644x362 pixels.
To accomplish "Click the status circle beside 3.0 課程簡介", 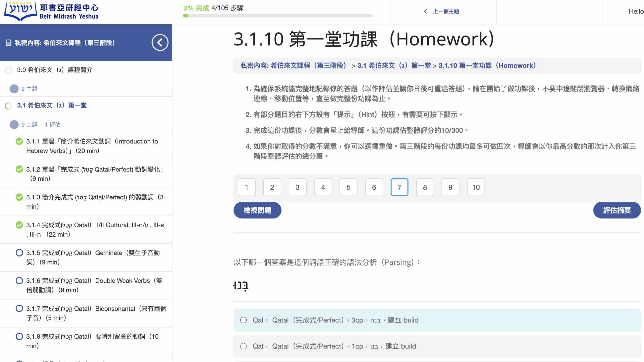I will click(x=8, y=70).
